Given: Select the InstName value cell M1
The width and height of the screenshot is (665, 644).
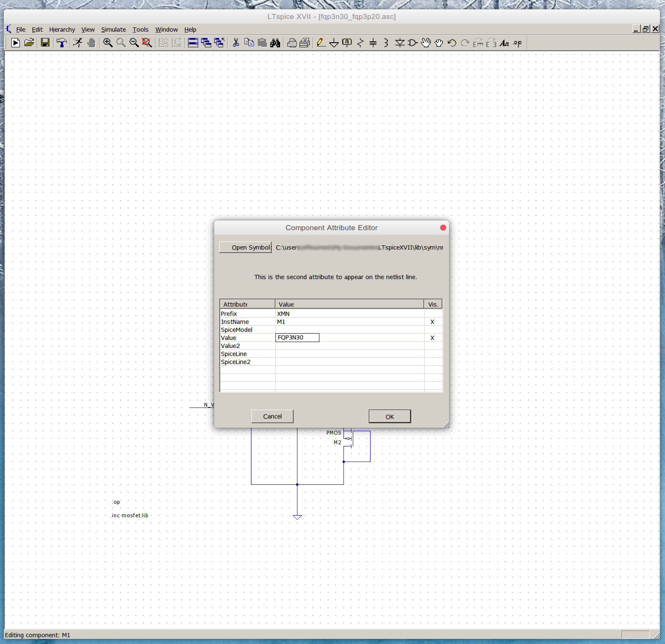Looking at the screenshot, I should 350,322.
